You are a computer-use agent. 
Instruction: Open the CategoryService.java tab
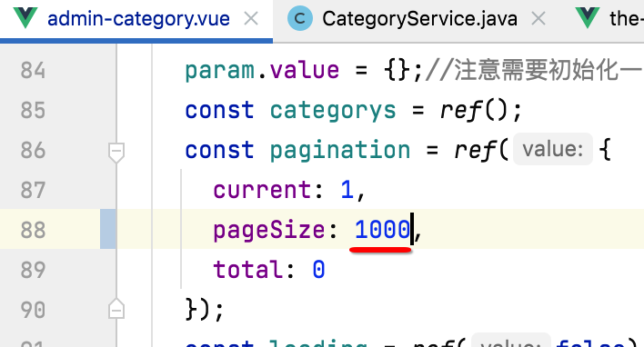(419, 19)
